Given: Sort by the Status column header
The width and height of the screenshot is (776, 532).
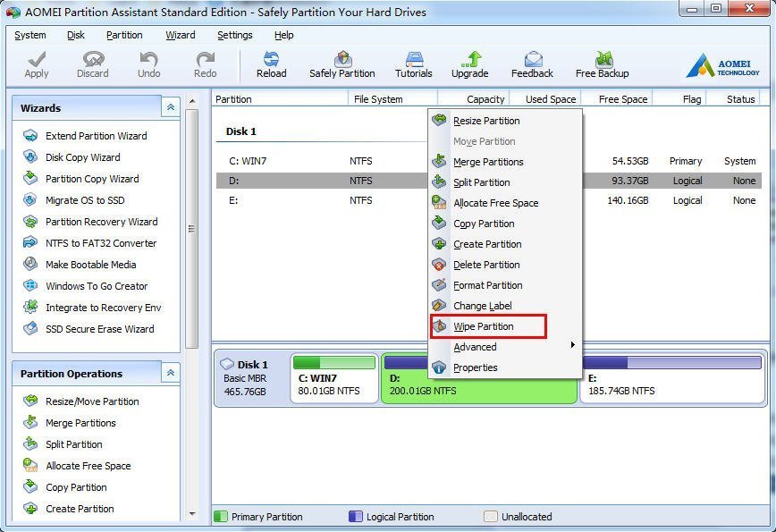Looking at the screenshot, I should [734, 99].
